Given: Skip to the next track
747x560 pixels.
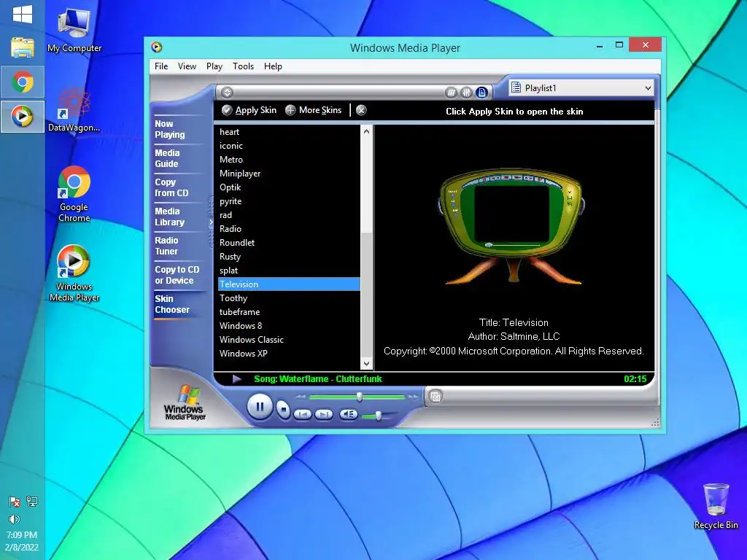Looking at the screenshot, I should tap(323, 414).
